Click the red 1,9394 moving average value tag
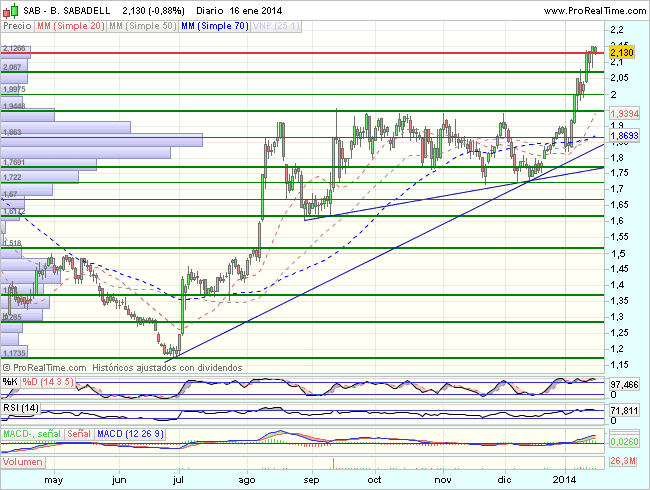This screenshot has width=650, height=490. tap(624, 113)
